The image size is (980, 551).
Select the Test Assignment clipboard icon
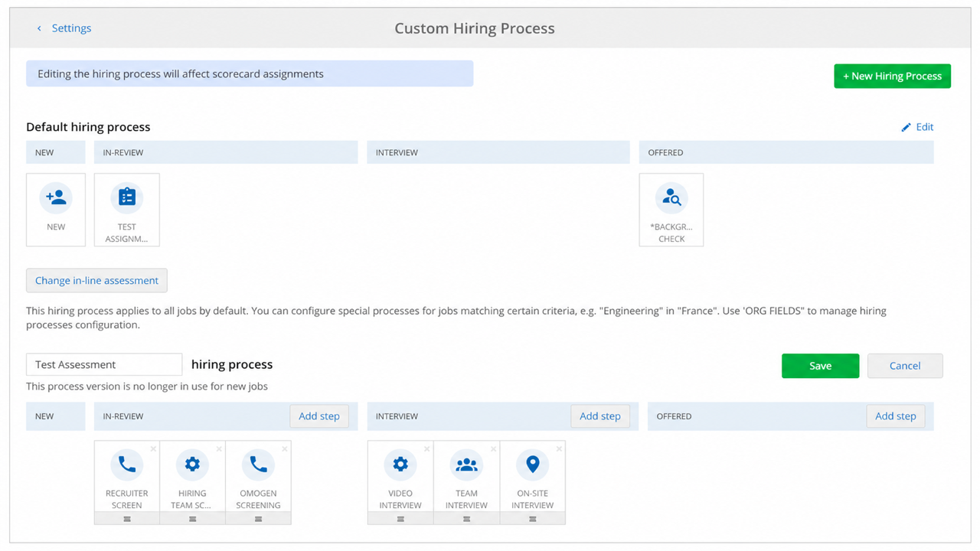pos(127,197)
